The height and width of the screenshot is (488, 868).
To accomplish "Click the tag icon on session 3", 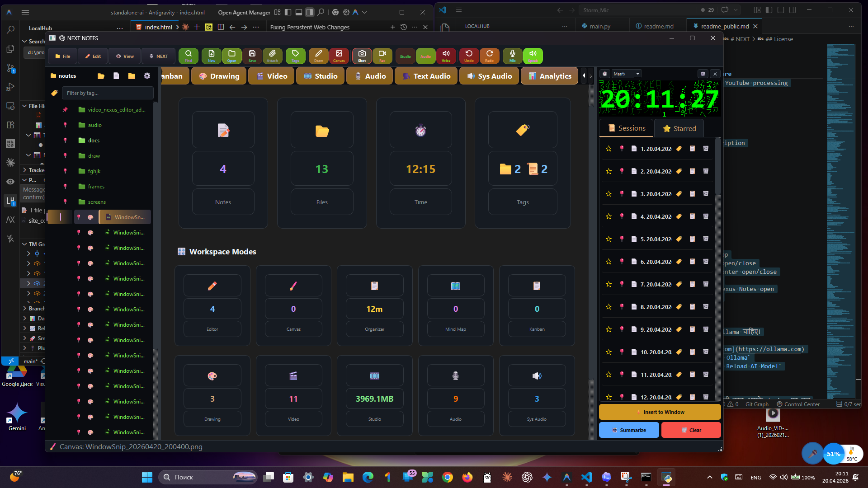I will 679,194.
